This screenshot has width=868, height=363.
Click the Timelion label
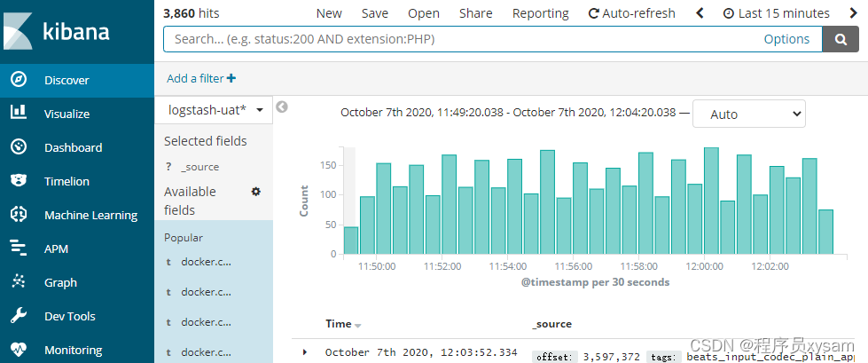pos(66,181)
